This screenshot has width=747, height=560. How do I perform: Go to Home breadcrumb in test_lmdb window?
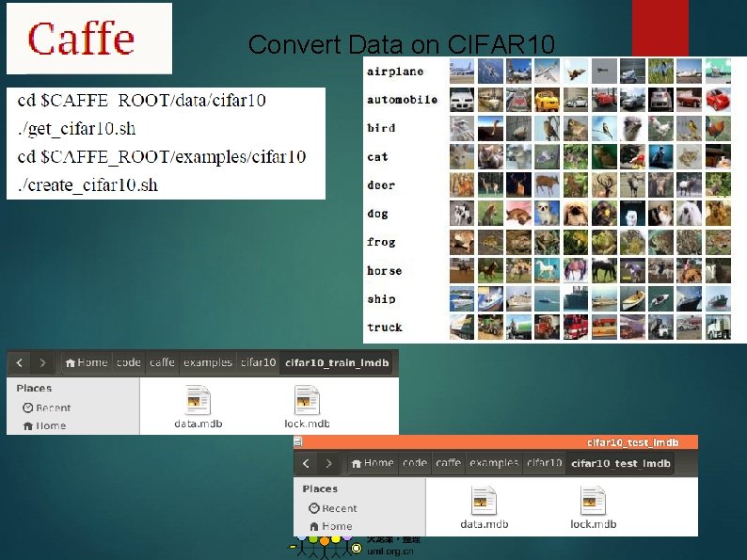(373, 463)
